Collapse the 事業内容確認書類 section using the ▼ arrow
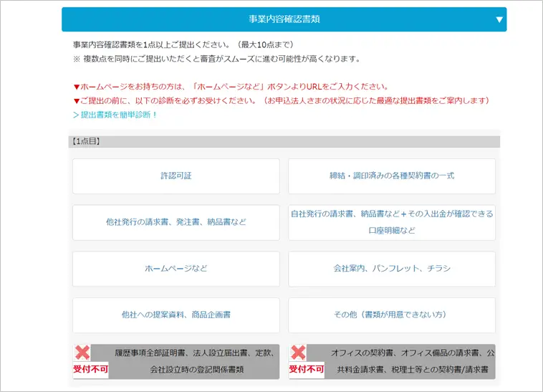Screen dimensions: 543x392 (x=499, y=19)
